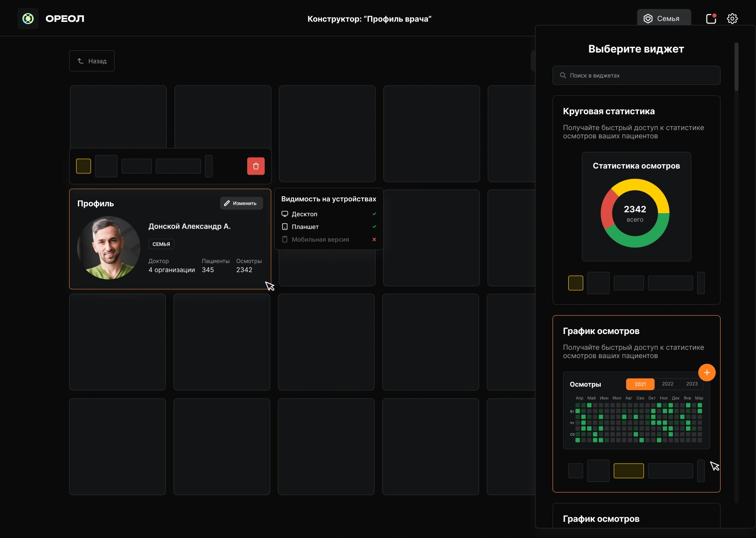The height and width of the screenshot is (538, 756).
Task: Click the magnifier icon in widget search
Action: pyautogui.click(x=563, y=75)
